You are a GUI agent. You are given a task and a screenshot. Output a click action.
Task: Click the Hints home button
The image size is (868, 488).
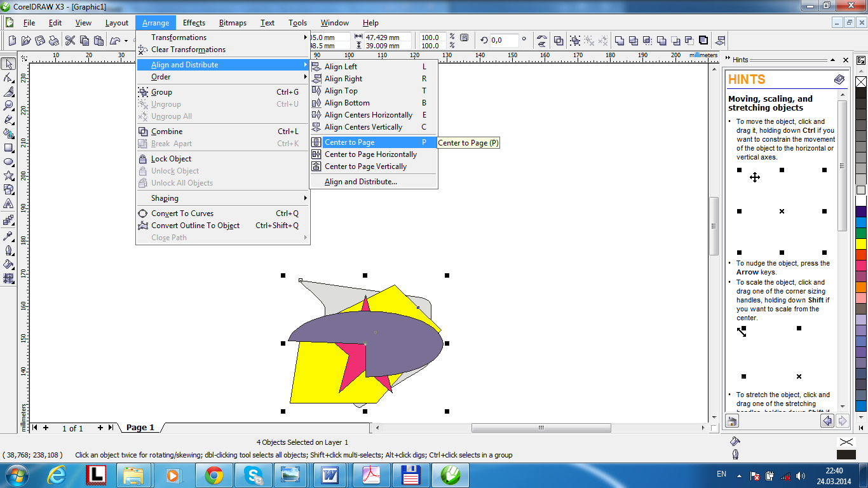[x=732, y=421]
